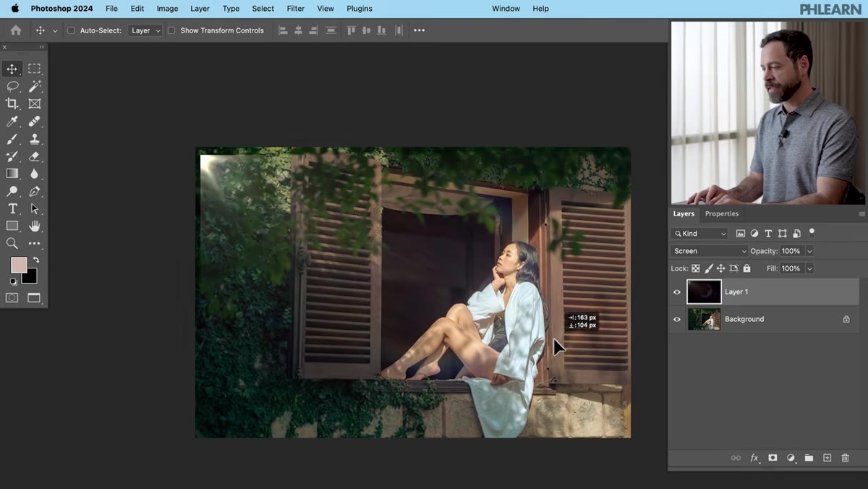Select the Gradient tool
Viewport: 868px width, 489px height.
click(12, 174)
